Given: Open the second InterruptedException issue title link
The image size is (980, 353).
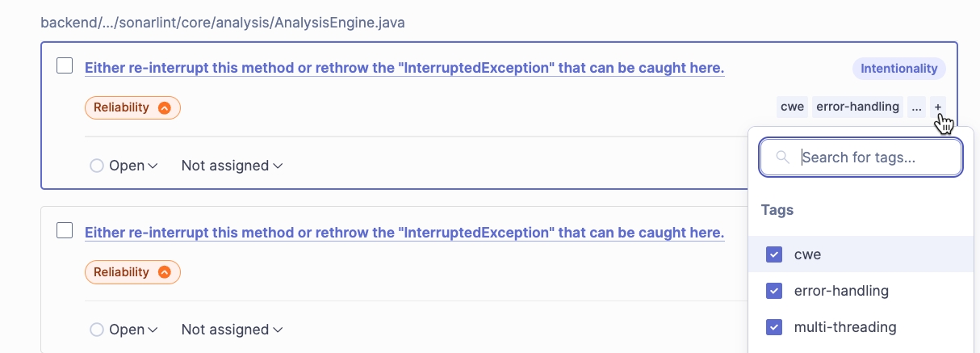Looking at the screenshot, I should point(404,233).
